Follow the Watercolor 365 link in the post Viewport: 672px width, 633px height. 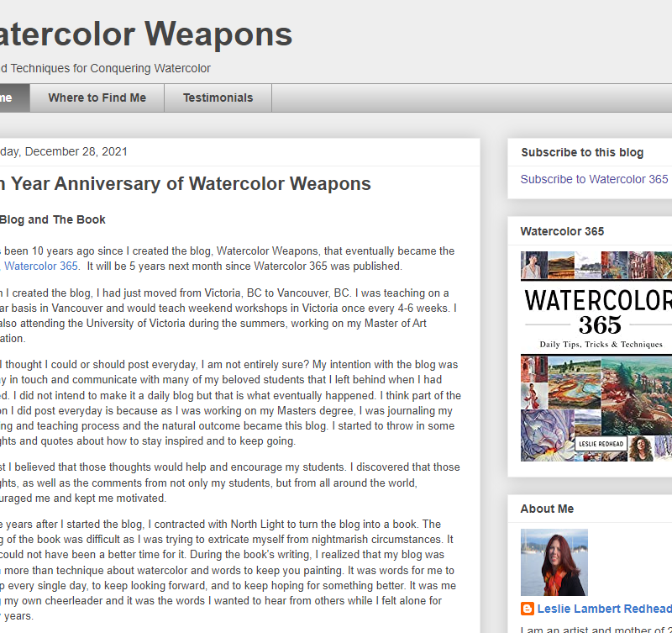(40, 266)
